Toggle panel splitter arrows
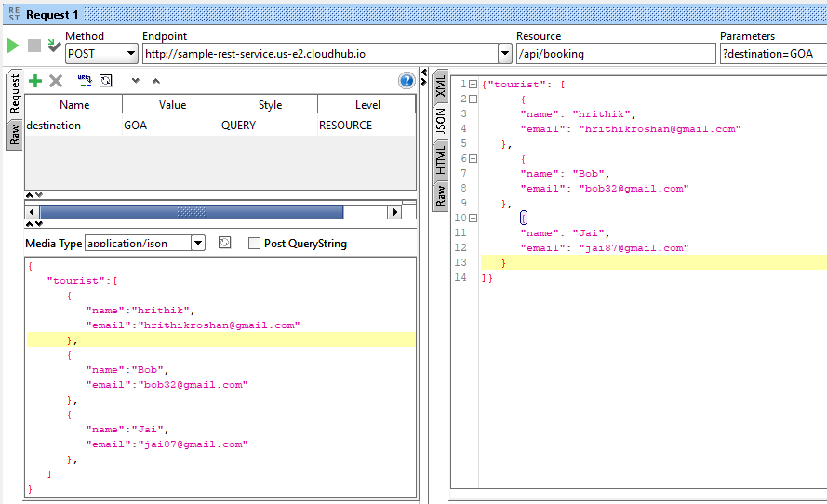The image size is (827, 504). coord(424,76)
